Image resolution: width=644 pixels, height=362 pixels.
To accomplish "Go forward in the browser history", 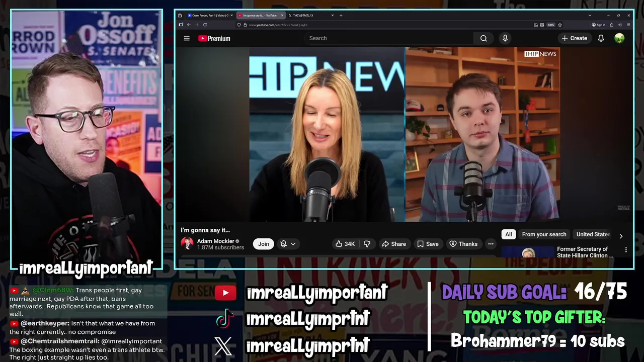I will [x=197, y=25].
